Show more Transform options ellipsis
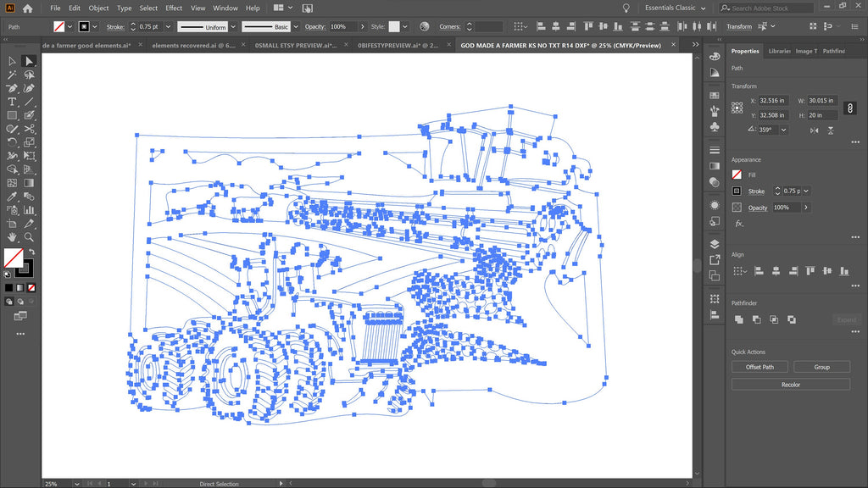Viewport: 868px width, 488px height. coord(855,142)
